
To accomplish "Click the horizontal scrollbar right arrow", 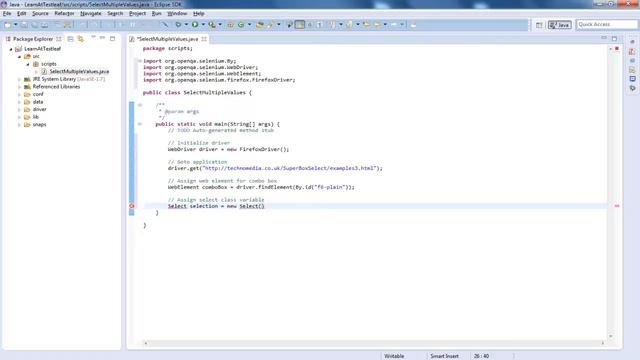I will point(602,343).
